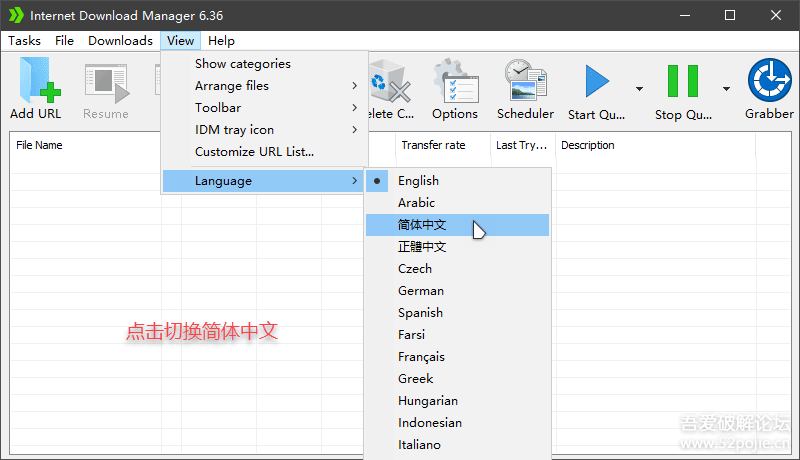Sort by Last Try column header
The image size is (800, 460).
521,145
